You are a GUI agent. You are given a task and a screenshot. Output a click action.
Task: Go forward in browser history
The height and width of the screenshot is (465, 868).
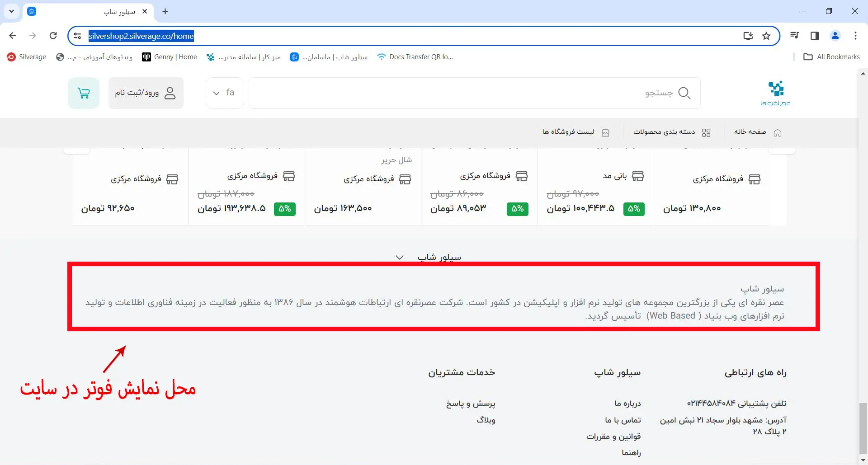click(x=33, y=36)
